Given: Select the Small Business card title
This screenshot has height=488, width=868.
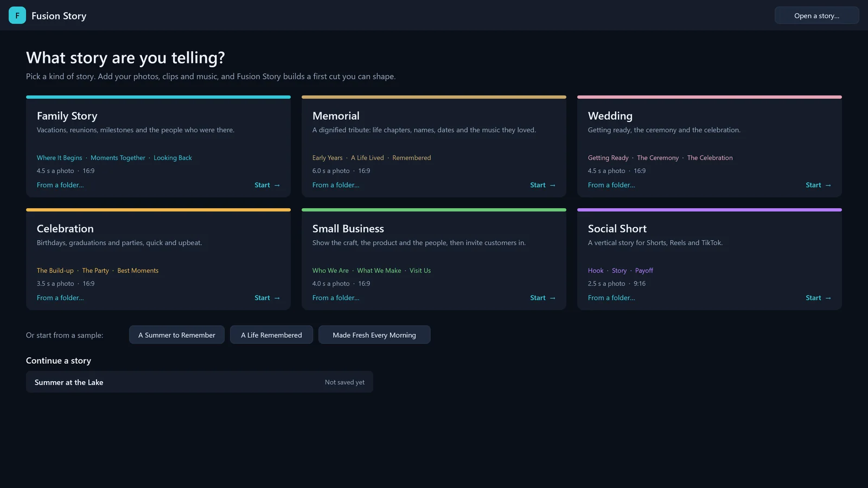Looking at the screenshot, I should (x=348, y=229).
